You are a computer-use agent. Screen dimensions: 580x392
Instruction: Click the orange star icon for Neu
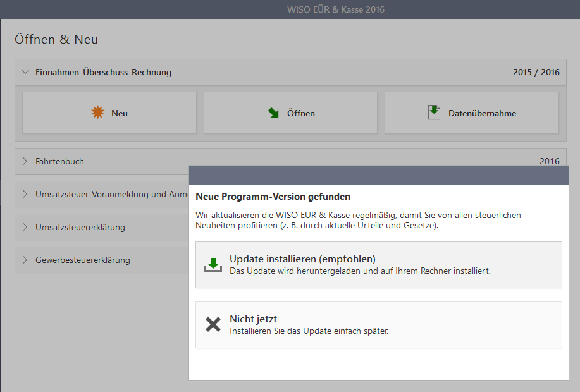(x=97, y=113)
